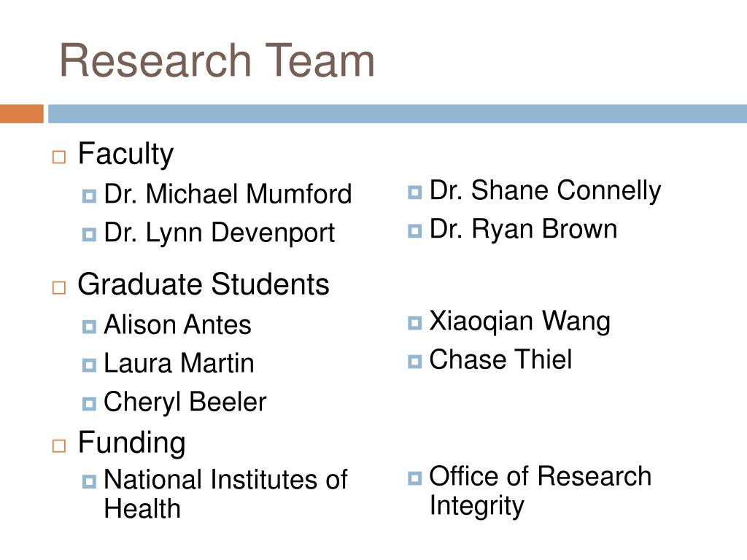The image size is (747, 560).
Task: Click the blue bullet next to Office of Research Integrity
Action: tap(414, 478)
